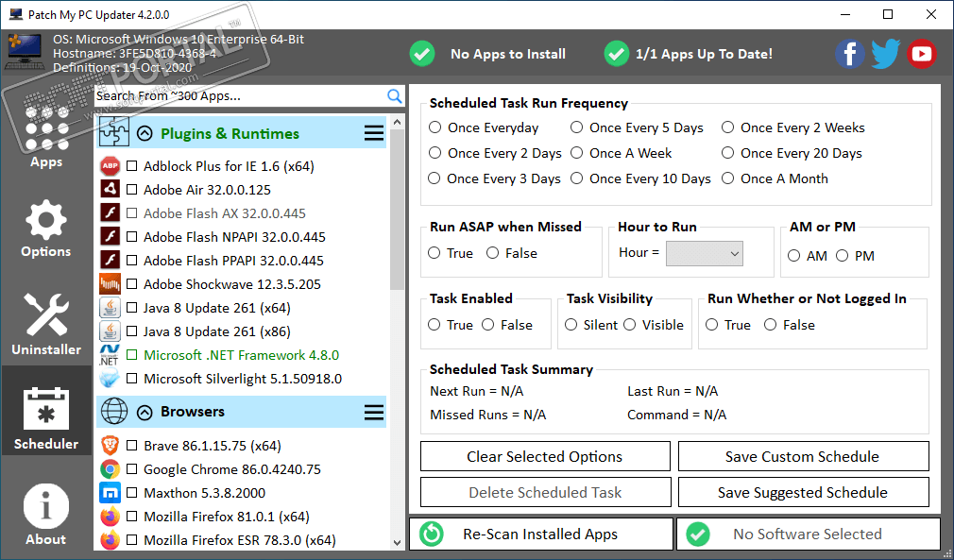Open the About tab
This screenshot has height=560, width=954.
click(46, 514)
